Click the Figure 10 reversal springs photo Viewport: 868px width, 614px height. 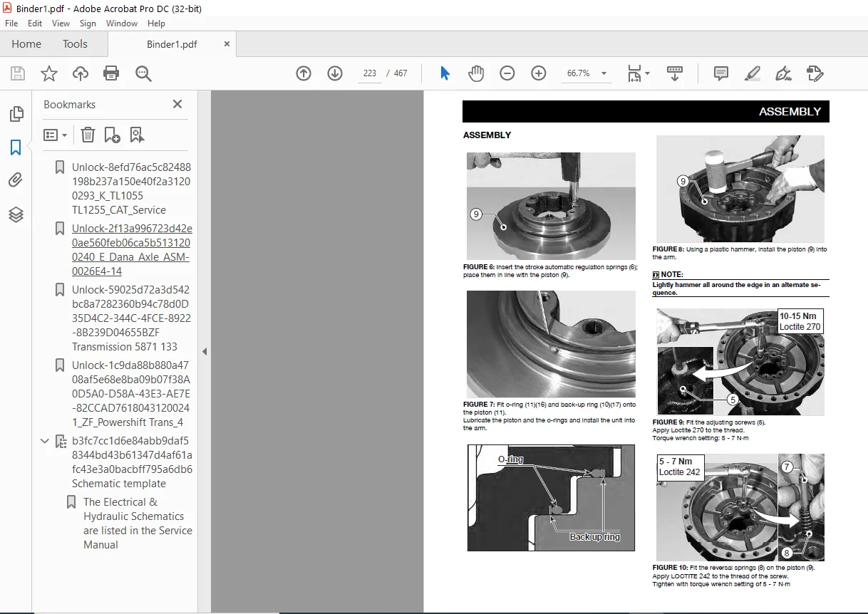740,507
